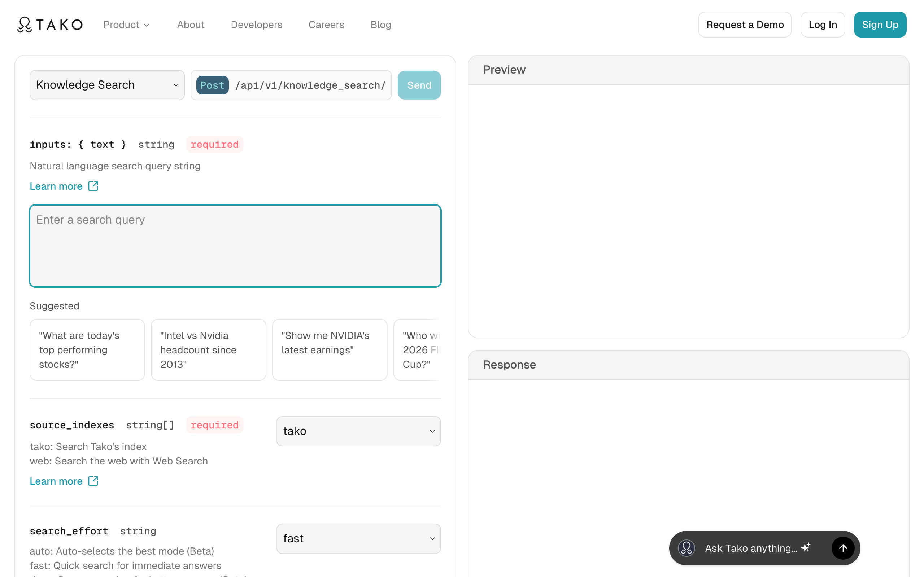Viewport: 924px width, 577px height.
Task: Click the Tako avatar in chat bar
Action: coord(686,548)
